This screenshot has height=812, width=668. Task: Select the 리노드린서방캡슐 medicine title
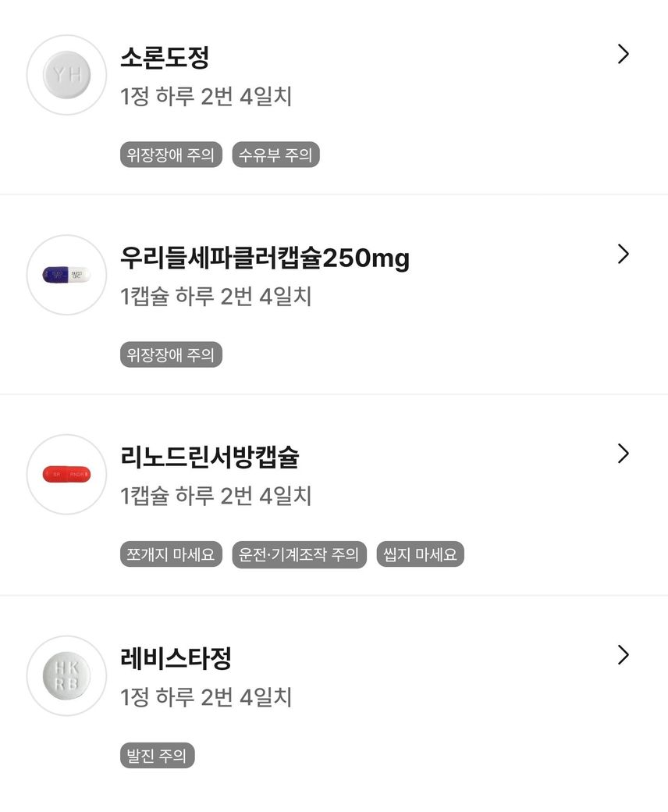tap(210, 457)
